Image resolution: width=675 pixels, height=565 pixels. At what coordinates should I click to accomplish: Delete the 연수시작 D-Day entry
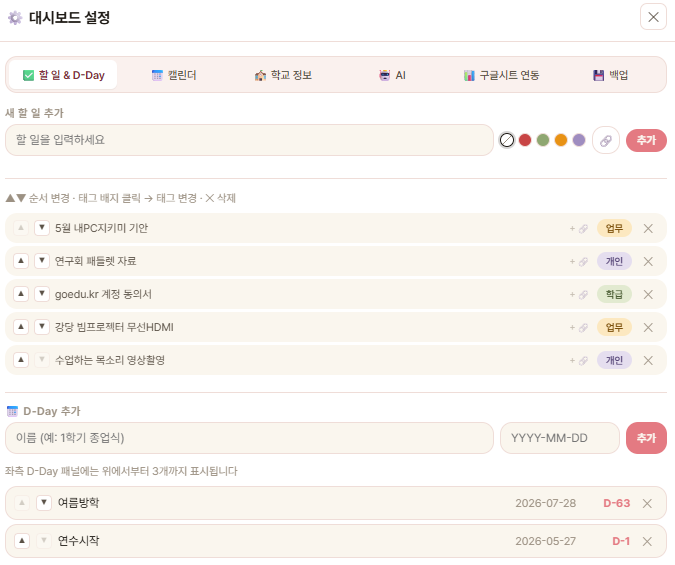click(x=647, y=541)
